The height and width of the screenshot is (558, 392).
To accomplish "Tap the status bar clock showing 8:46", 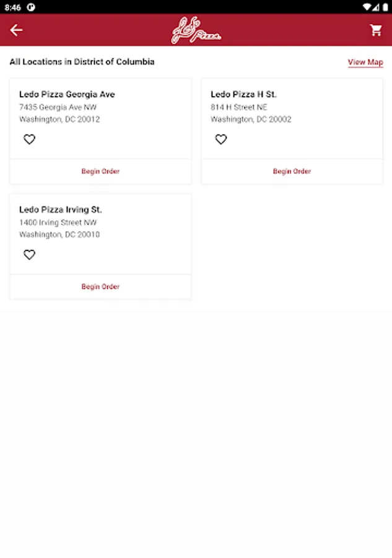I will click(x=12, y=7).
